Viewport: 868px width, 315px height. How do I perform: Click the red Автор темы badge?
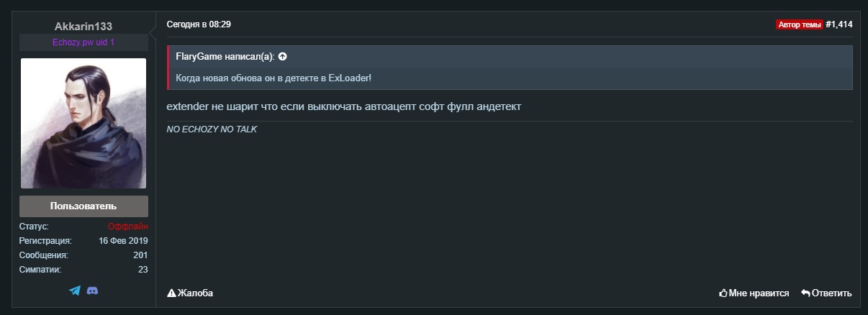(x=799, y=24)
